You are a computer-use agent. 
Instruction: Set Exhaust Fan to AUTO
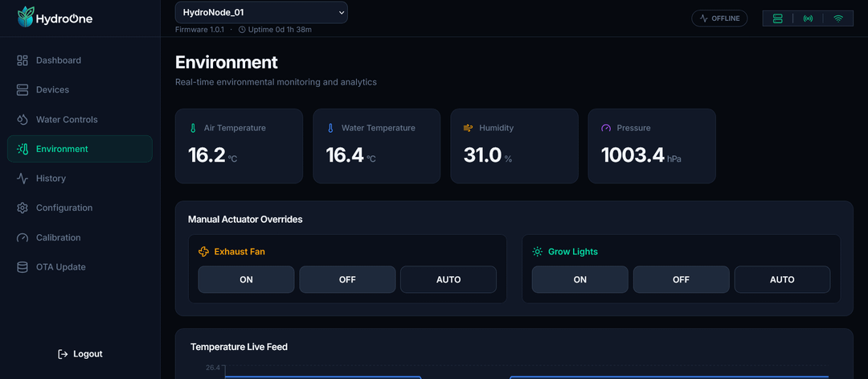coord(448,279)
